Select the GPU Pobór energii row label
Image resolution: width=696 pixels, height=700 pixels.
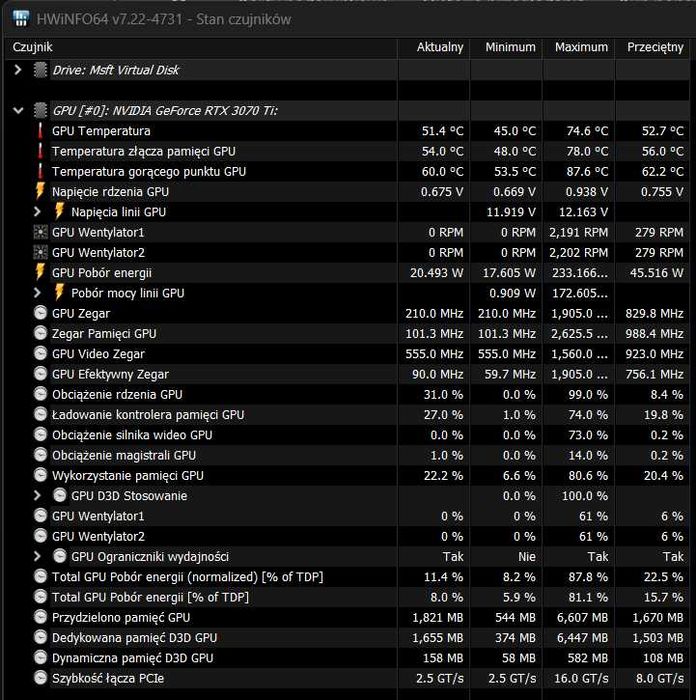coord(102,273)
